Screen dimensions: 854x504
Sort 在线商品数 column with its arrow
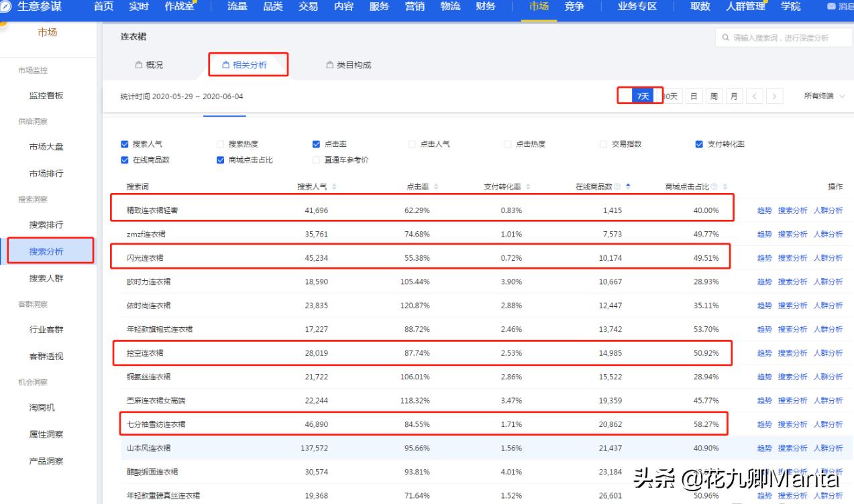pos(628,187)
